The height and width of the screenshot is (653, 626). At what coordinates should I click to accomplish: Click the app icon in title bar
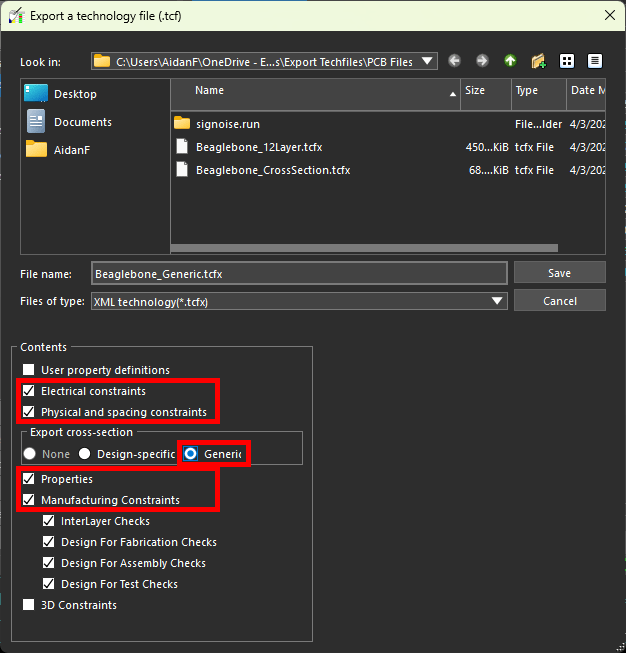pos(17,16)
